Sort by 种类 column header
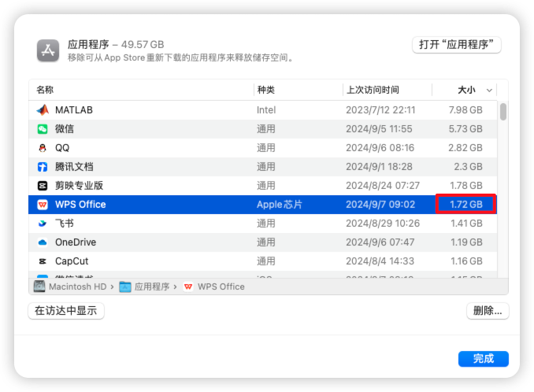534x392 pixels. point(266,90)
